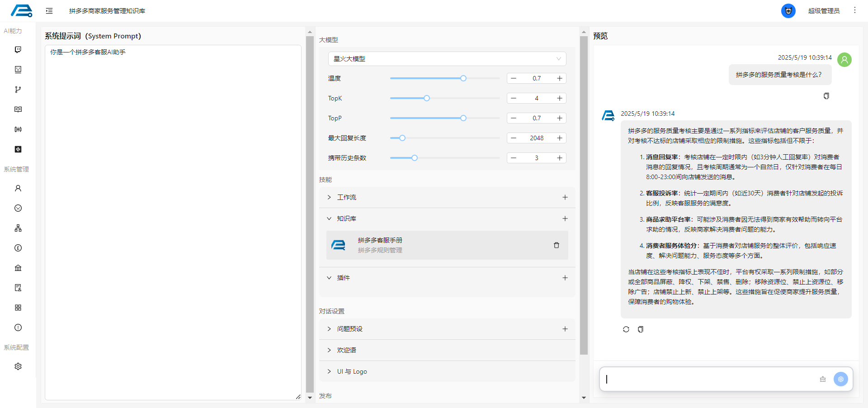Open the user management sidebar icon
Viewport: 868px width, 408px height.
(x=18, y=188)
